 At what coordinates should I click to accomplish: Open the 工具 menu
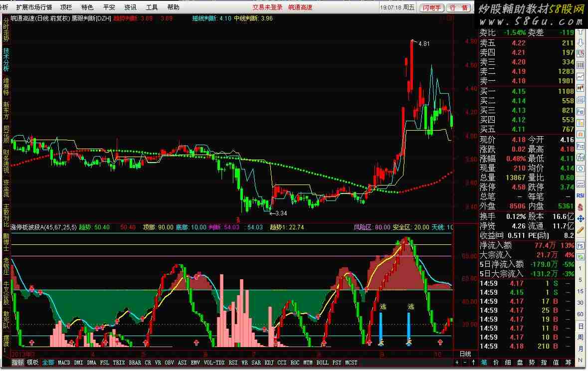(x=152, y=7)
